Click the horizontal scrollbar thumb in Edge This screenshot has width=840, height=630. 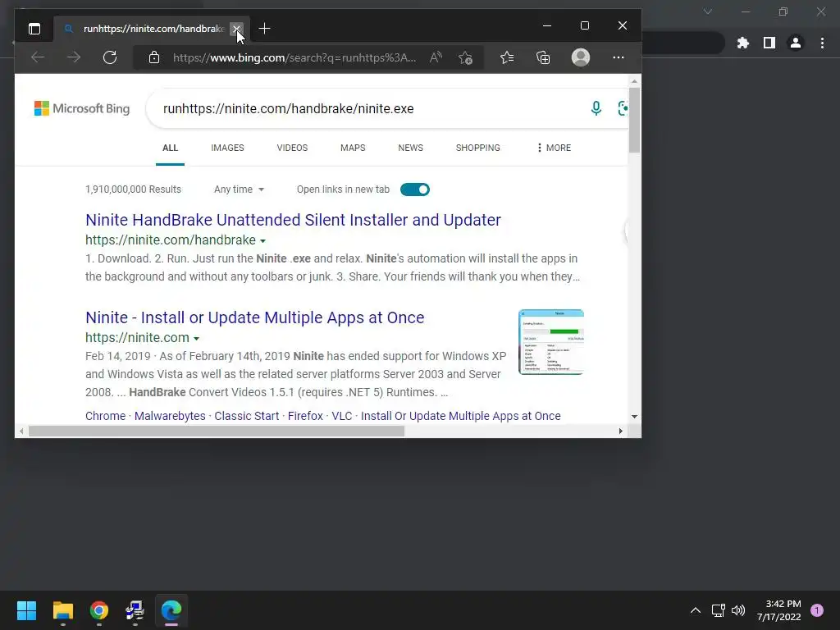point(217,431)
